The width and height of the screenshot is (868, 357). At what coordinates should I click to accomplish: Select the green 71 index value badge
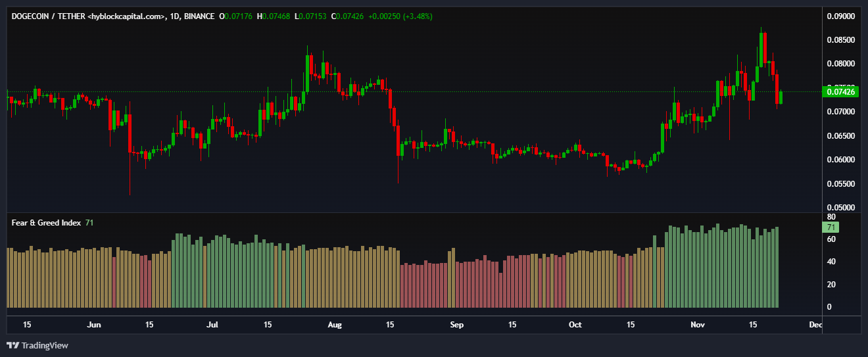[831, 227]
